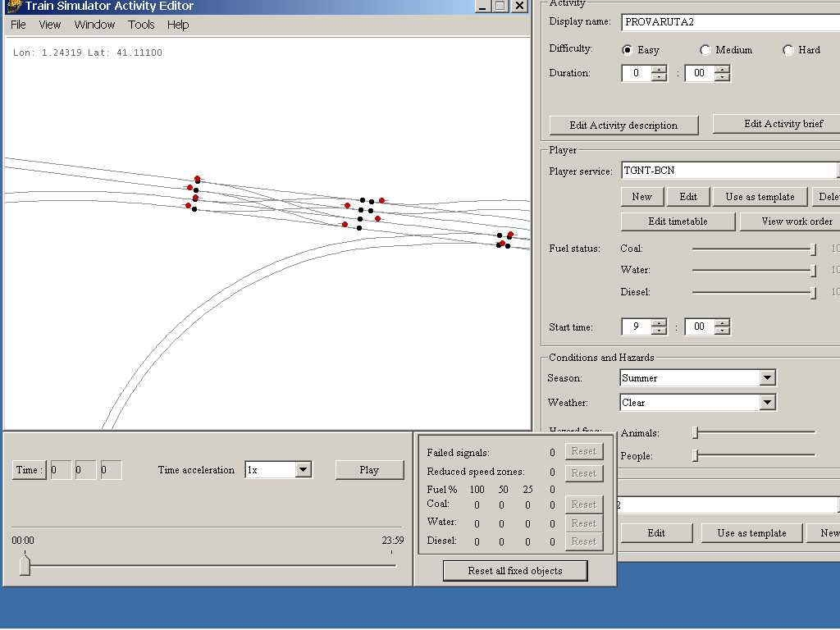Viewport: 840px width, 630px height.
Task: Increase Start time hour with up arrow
Action: [x=659, y=322]
